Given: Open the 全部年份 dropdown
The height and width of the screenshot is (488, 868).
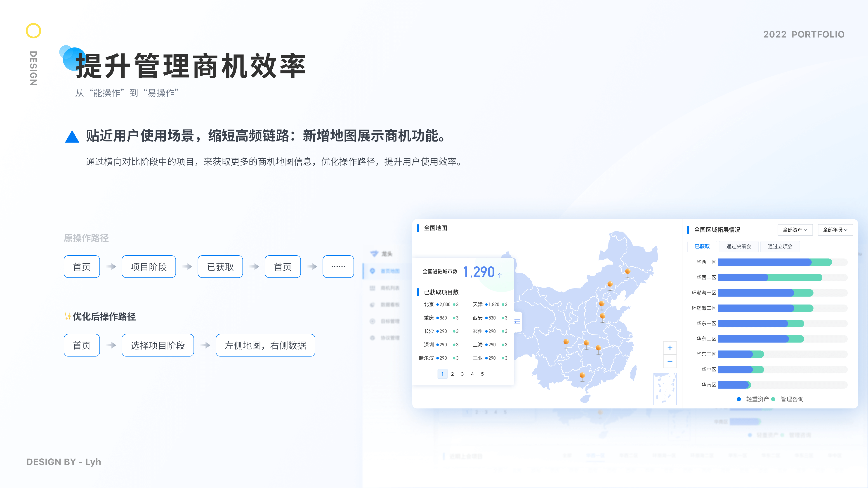Looking at the screenshot, I should [835, 230].
